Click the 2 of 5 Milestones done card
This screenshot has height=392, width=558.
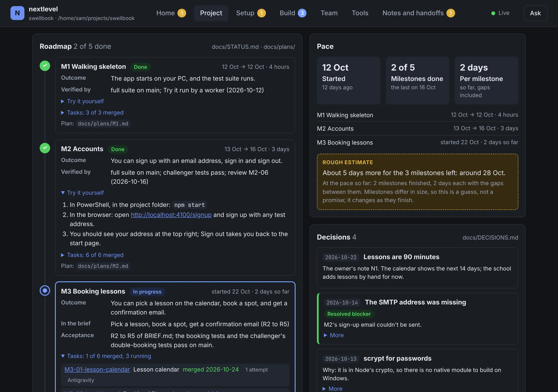pyautogui.click(x=417, y=81)
